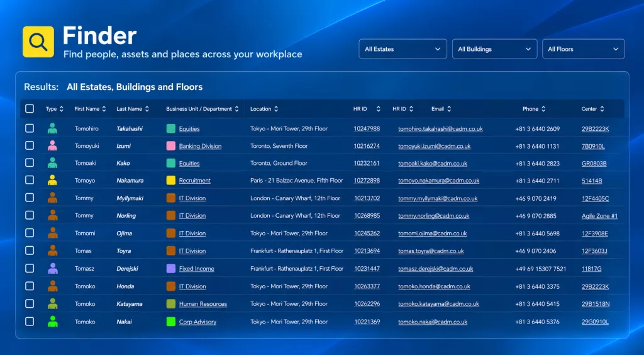Check the Tomoyuki Izumi row checkbox
Viewport: 644px width, 355px height.
pos(30,145)
